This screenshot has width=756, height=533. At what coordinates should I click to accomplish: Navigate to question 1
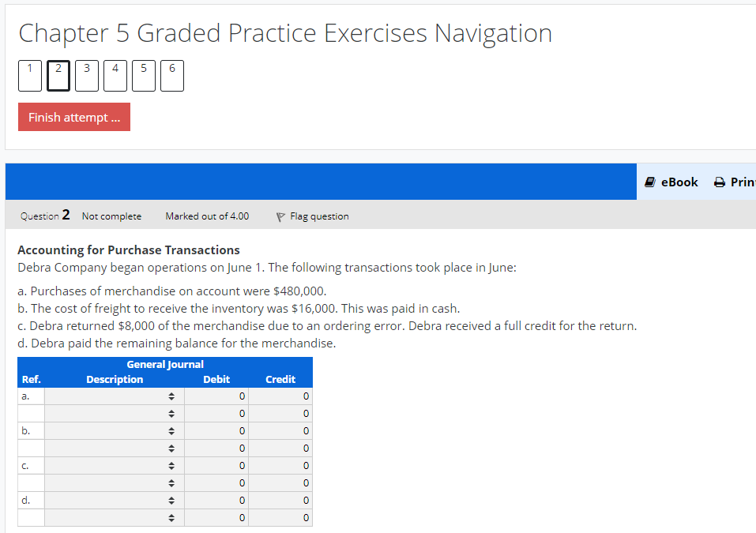point(29,75)
